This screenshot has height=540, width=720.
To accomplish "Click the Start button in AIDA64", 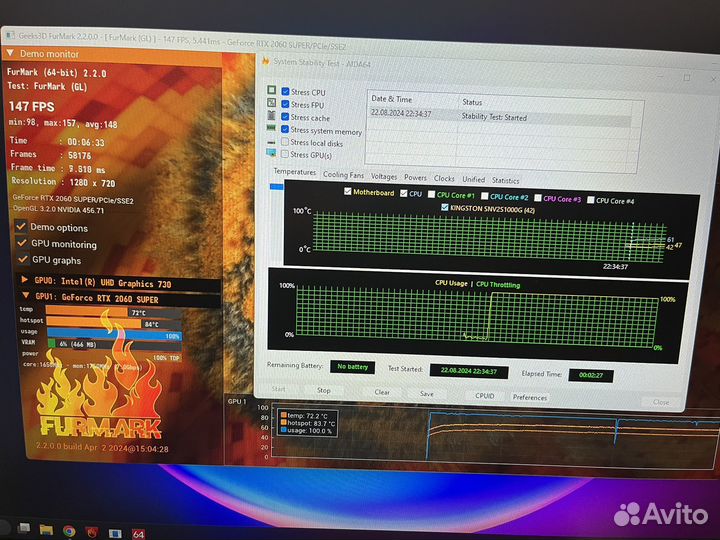I will click(278, 389).
